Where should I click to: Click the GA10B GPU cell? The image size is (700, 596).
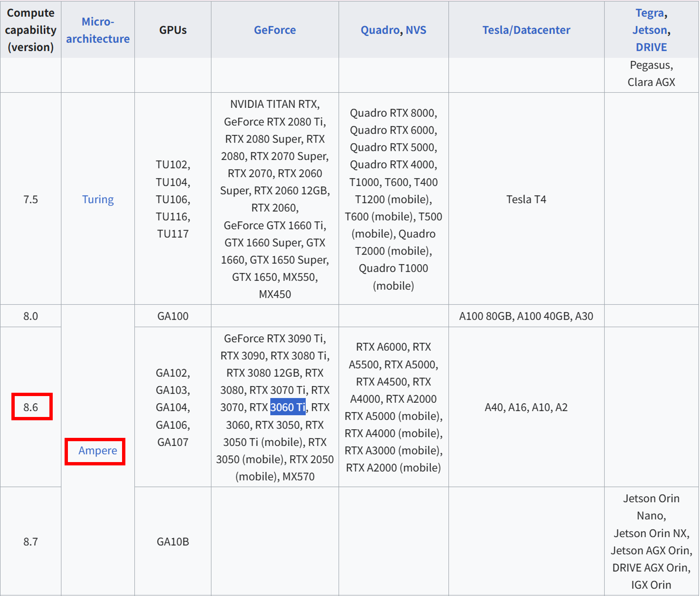173,541
